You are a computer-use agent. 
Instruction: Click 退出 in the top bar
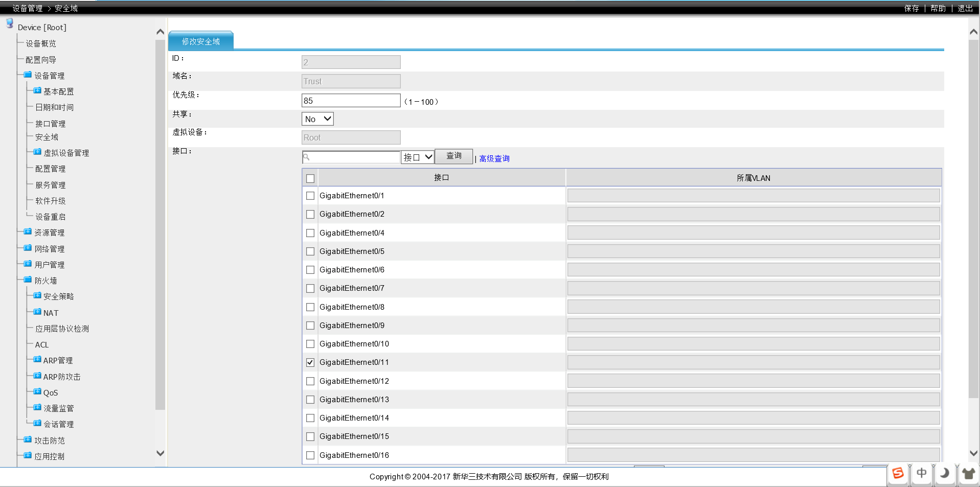tap(965, 8)
